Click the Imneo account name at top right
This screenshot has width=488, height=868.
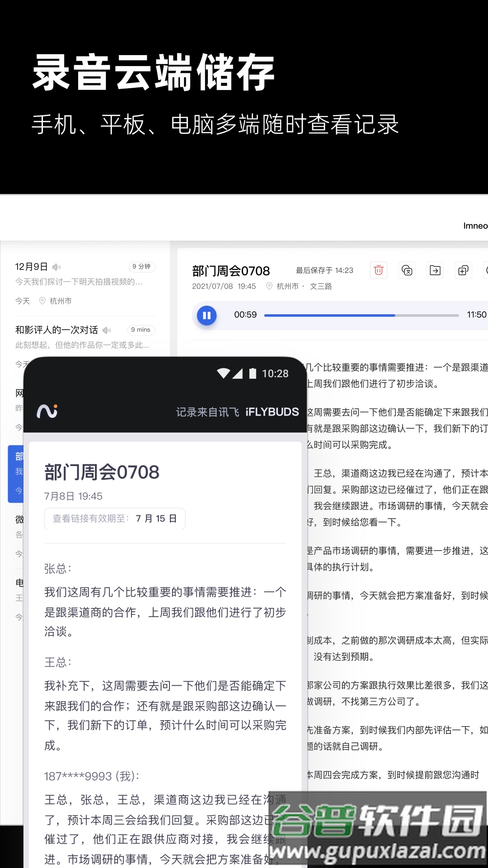[x=475, y=226]
